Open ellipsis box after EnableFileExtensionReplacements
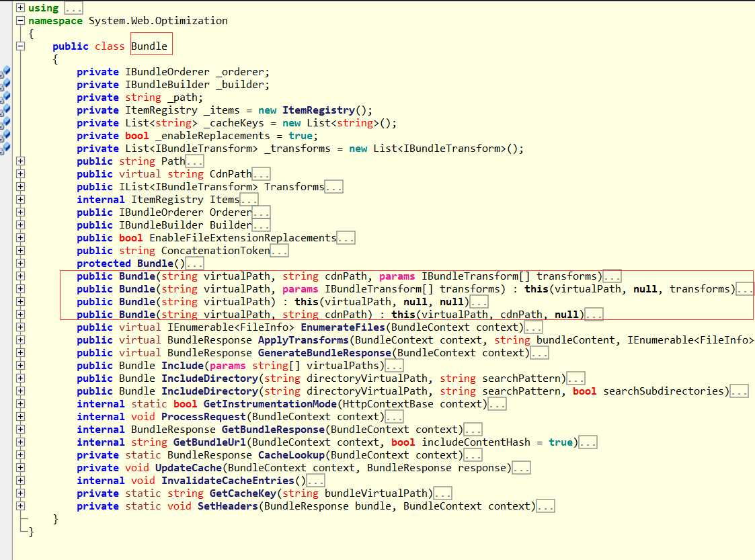This screenshot has height=560, width=755. click(x=346, y=238)
